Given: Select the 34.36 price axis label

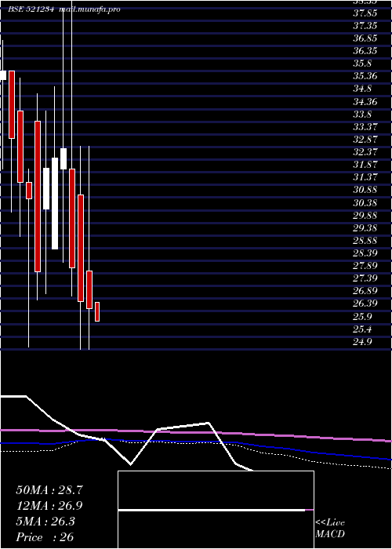Looking at the screenshot, I should 365,101.
